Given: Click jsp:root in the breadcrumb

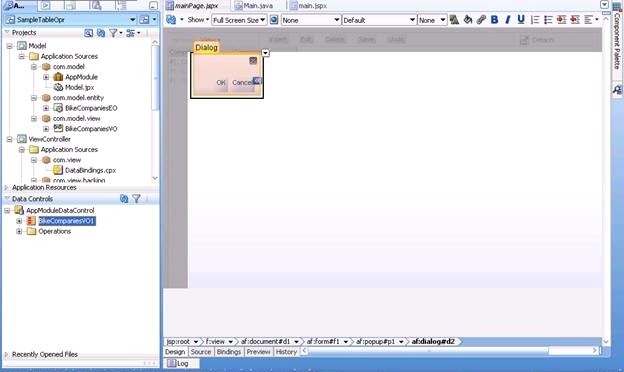Looking at the screenshot, I should click(178, 341).
